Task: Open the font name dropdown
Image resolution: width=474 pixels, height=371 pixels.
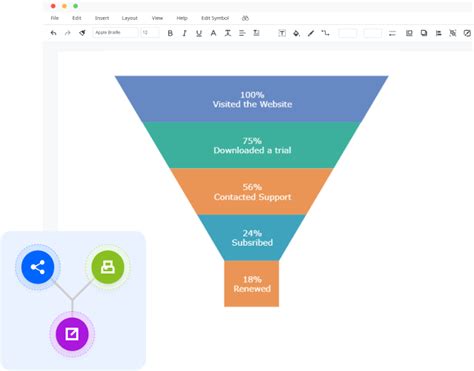Action: [x=115, y=33]
